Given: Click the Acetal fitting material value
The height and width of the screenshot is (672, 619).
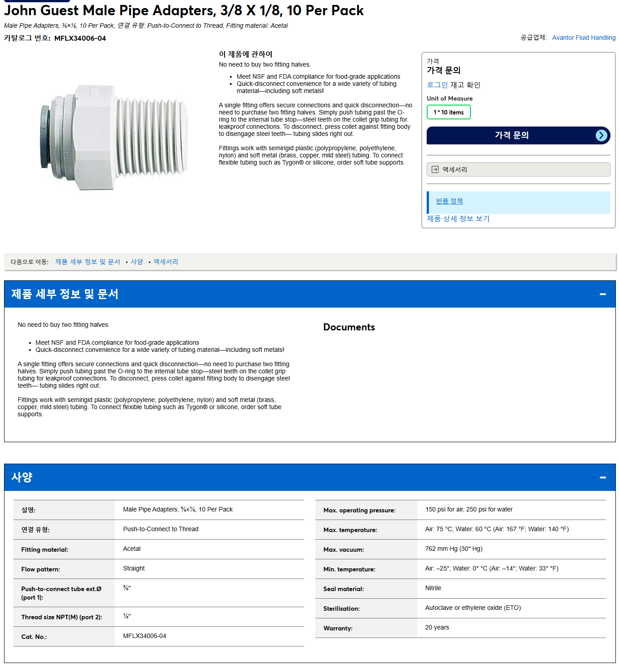Looking at the screenshot, I should point(131,549).
